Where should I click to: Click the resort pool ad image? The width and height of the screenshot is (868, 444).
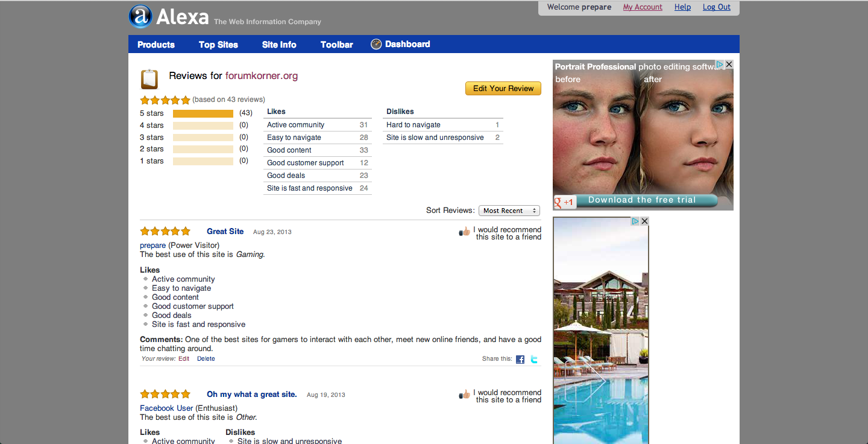coord(601,331)
